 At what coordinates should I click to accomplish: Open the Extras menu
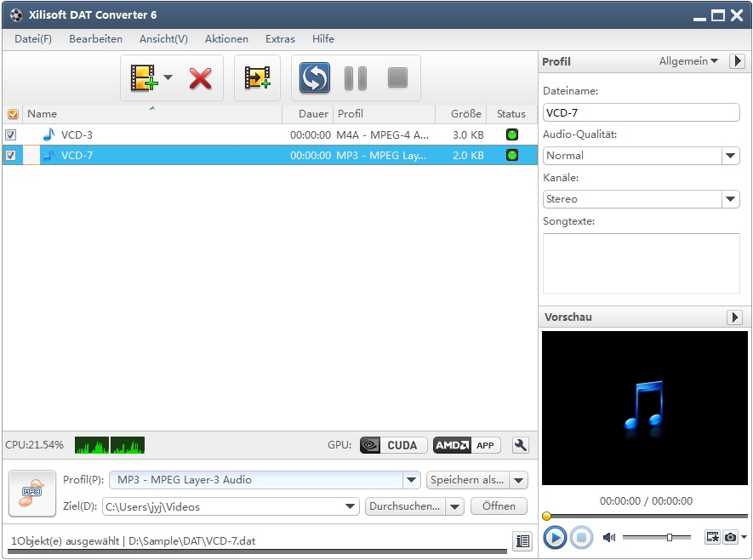coord(280,39)
